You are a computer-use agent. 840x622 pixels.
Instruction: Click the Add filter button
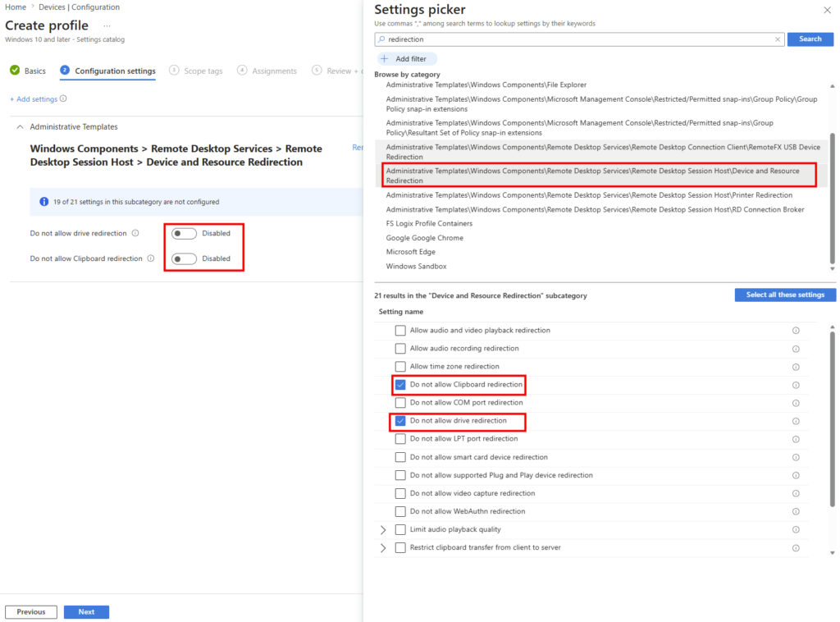pyautogui.click(x=405, y=59)
